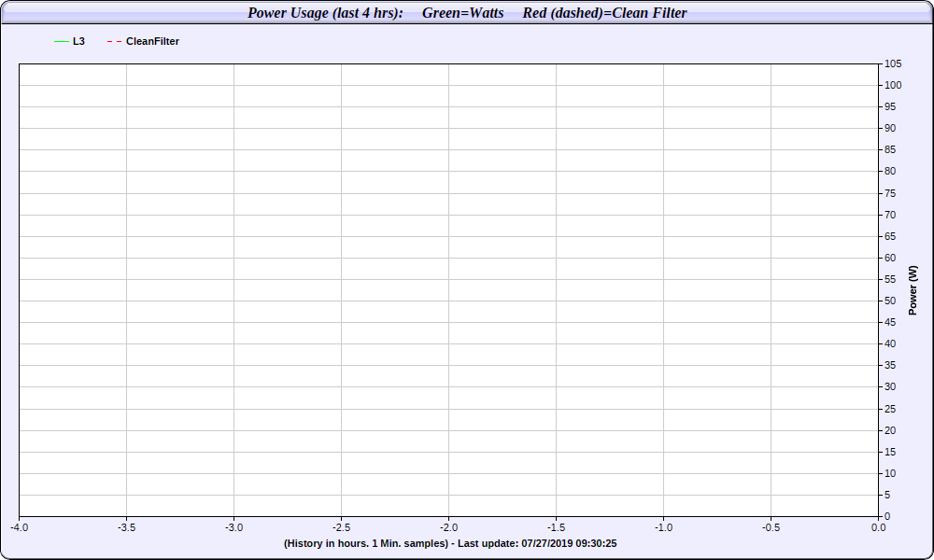Click the 55 y-axis tick label

click(890, 279)
